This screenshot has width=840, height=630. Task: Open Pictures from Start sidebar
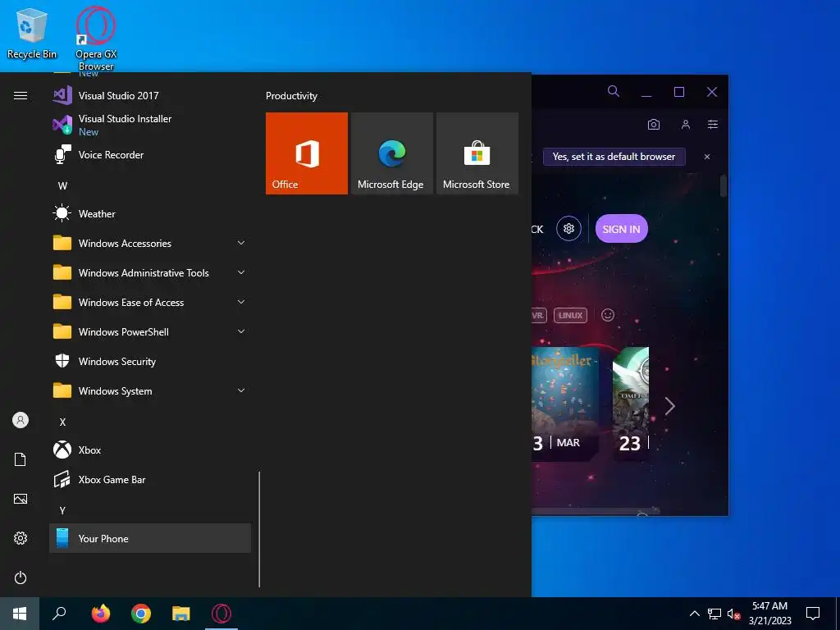pos(21,499)
